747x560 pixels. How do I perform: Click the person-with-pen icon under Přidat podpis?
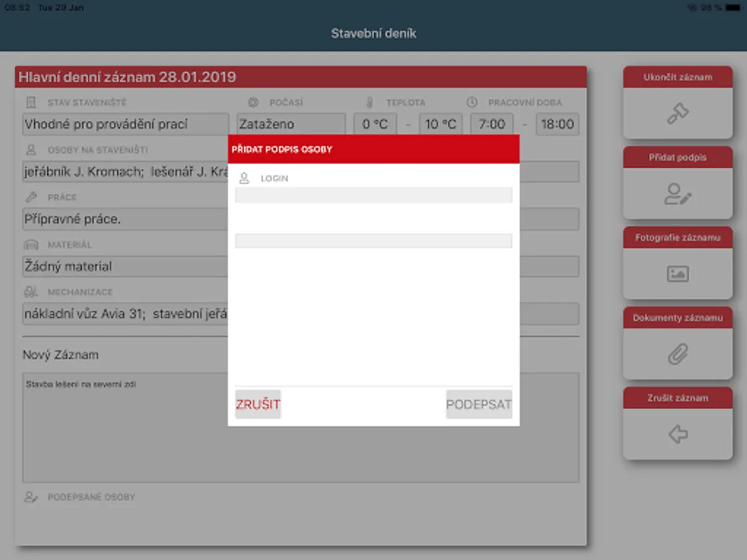(x=678, y=194)
